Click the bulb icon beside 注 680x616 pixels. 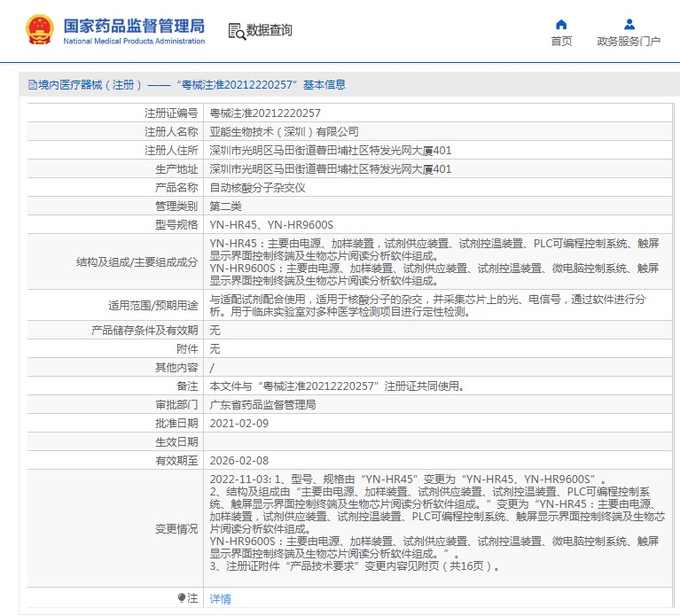click(182, 598)
